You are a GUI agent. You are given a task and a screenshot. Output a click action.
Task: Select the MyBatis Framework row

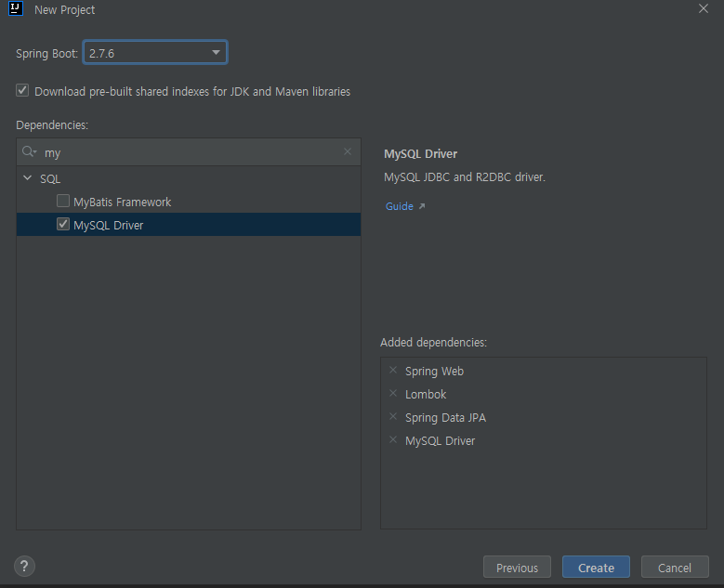(189, 202)
